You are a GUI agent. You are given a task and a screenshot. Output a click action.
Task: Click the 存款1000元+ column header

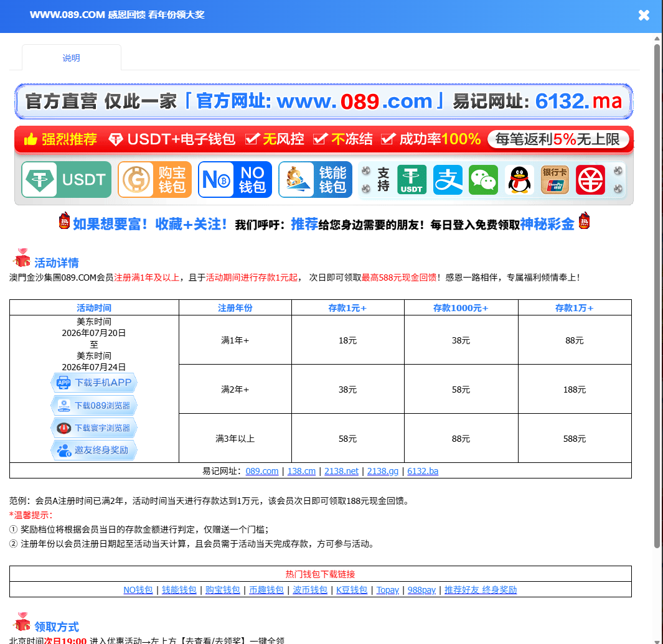(461, 308)
